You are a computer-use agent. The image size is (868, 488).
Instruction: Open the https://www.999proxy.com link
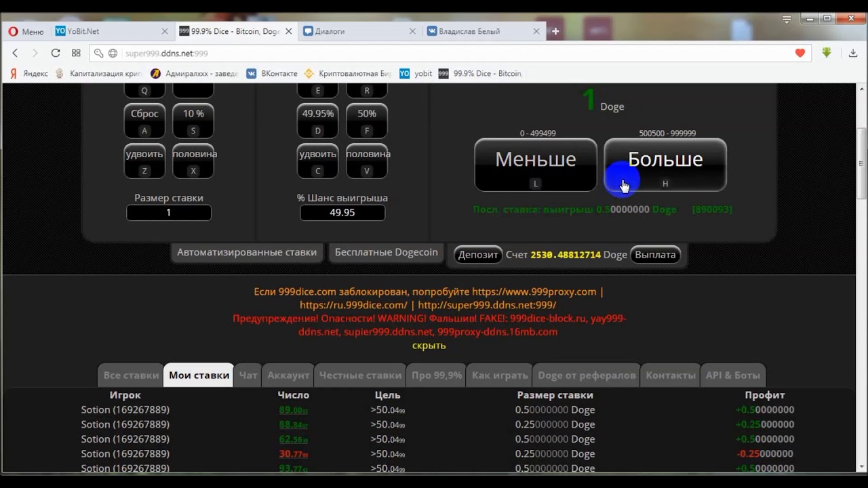tap(534, 291)
